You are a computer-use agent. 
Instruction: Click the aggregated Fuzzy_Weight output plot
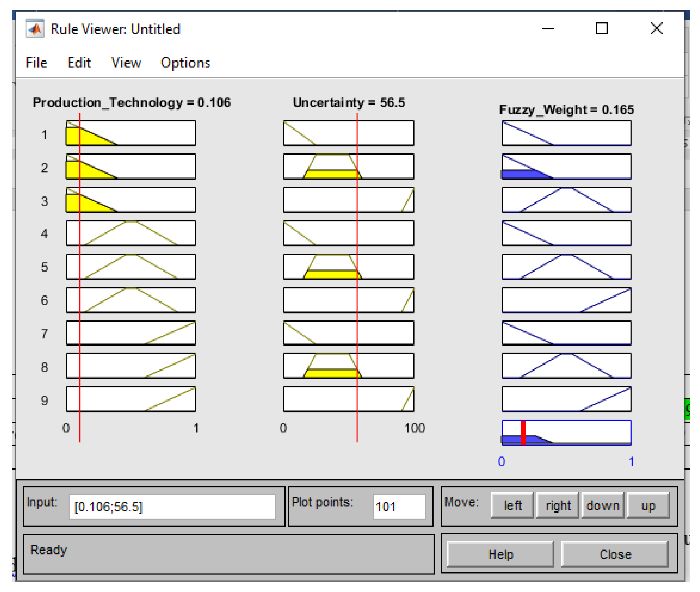[x=566, y=432]
